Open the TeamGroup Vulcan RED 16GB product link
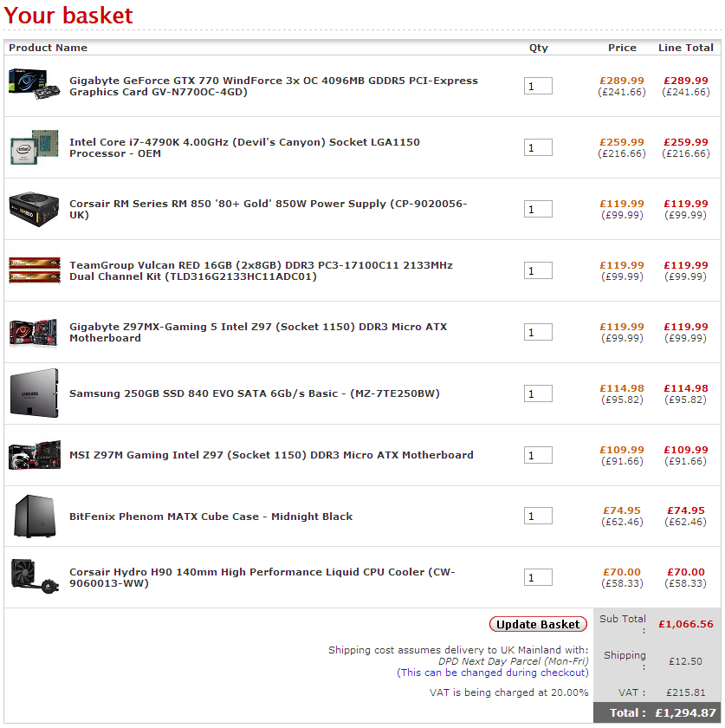Viewport: 725px width, 728px height. (x=261, y=270)
